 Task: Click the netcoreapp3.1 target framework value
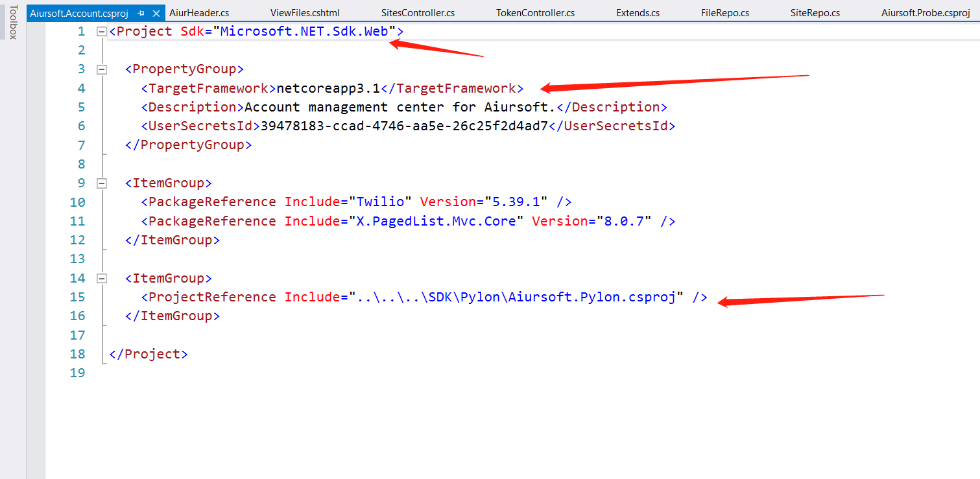point(328,88)
